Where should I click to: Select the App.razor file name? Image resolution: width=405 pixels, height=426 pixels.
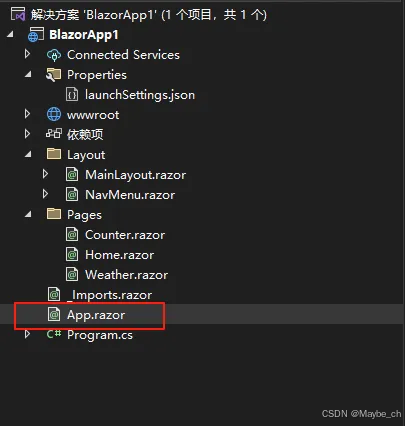point(96,315)
